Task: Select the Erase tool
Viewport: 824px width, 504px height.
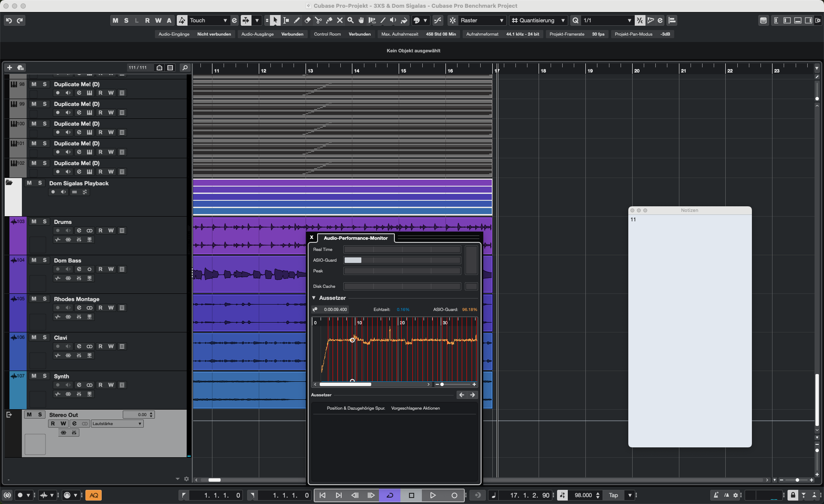Action: click(x=307, y=20)
